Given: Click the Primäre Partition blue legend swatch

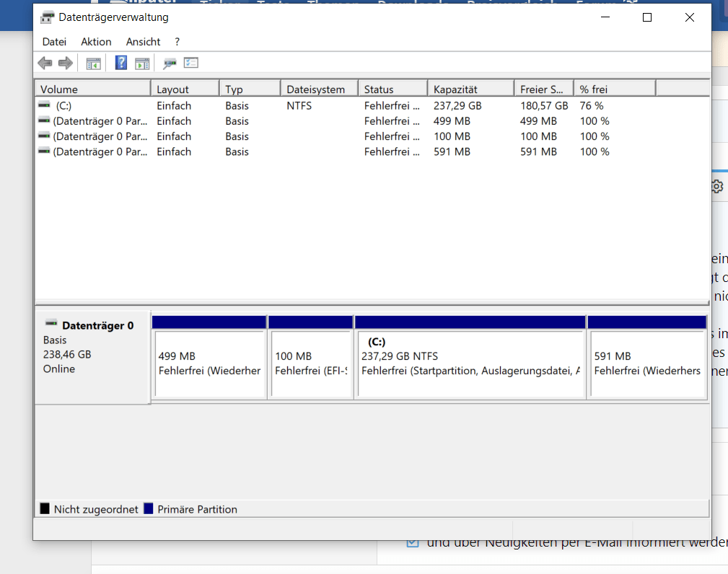Looking at the screenshot, I should (x=149, y=508).
